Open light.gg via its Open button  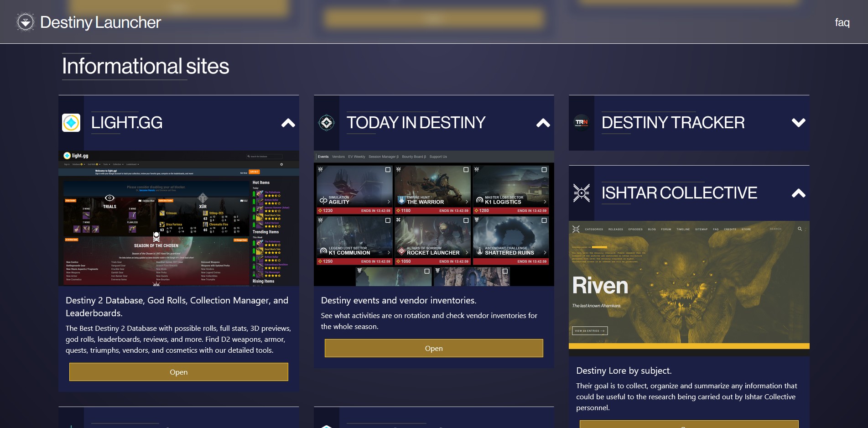[x=178, y=372]
